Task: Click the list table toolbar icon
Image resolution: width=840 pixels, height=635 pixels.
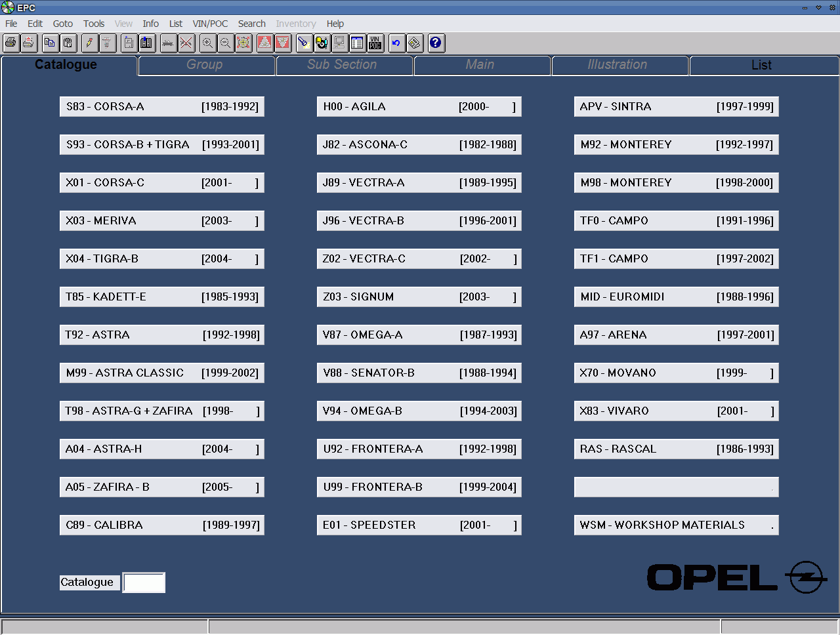Action: click(x=357, y=43)
